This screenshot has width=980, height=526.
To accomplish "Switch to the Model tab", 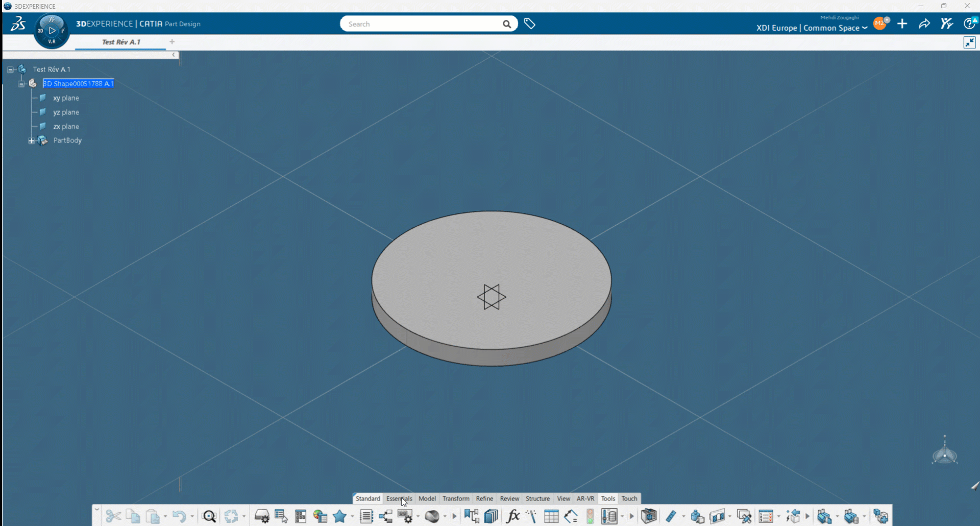I will (427, 498).
